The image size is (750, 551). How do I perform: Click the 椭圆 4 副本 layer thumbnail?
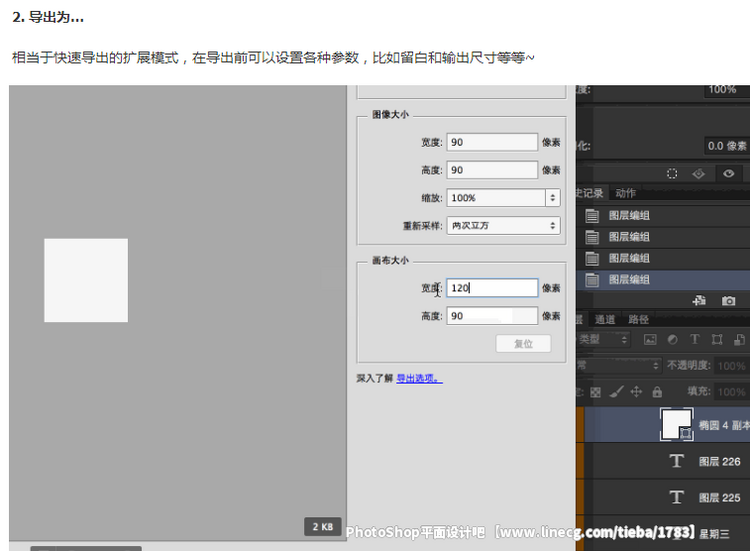[x=676, y=424]
